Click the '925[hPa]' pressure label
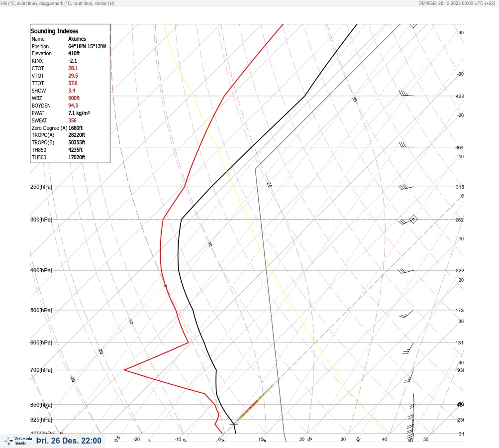The height and width of the screenshot is (448, 499). pyautogui.click(x=41, y=420)
